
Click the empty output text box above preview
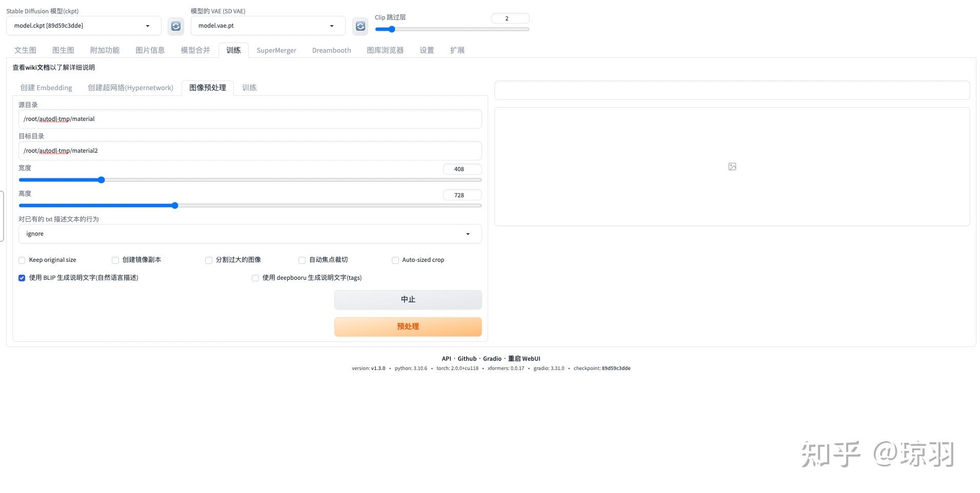point(732,90)
